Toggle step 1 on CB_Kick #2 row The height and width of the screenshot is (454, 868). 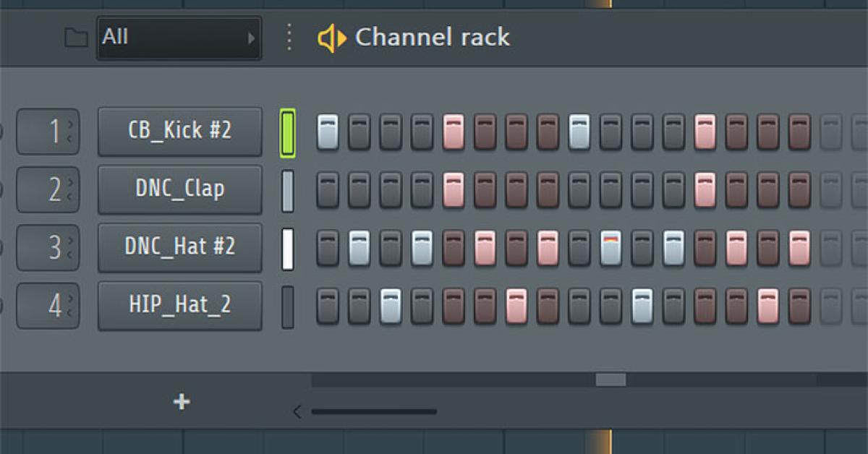[x=328, y=132]
